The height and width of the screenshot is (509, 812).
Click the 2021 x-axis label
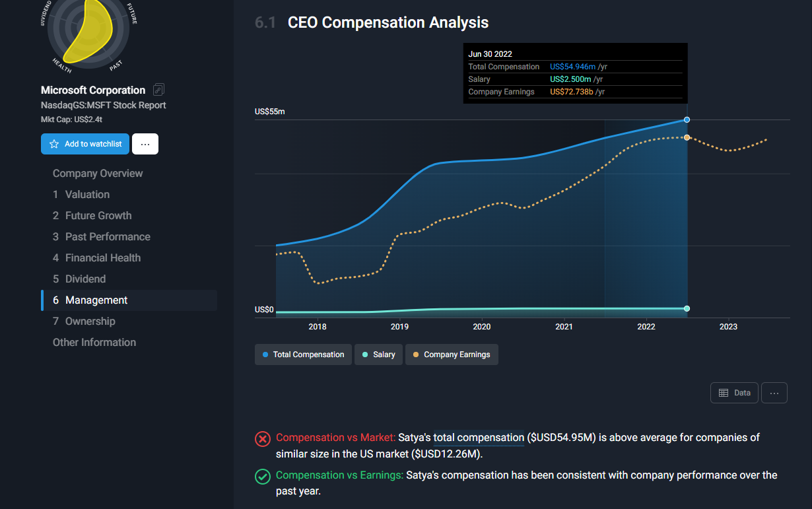pyautogui.click(x=564, y=327)
